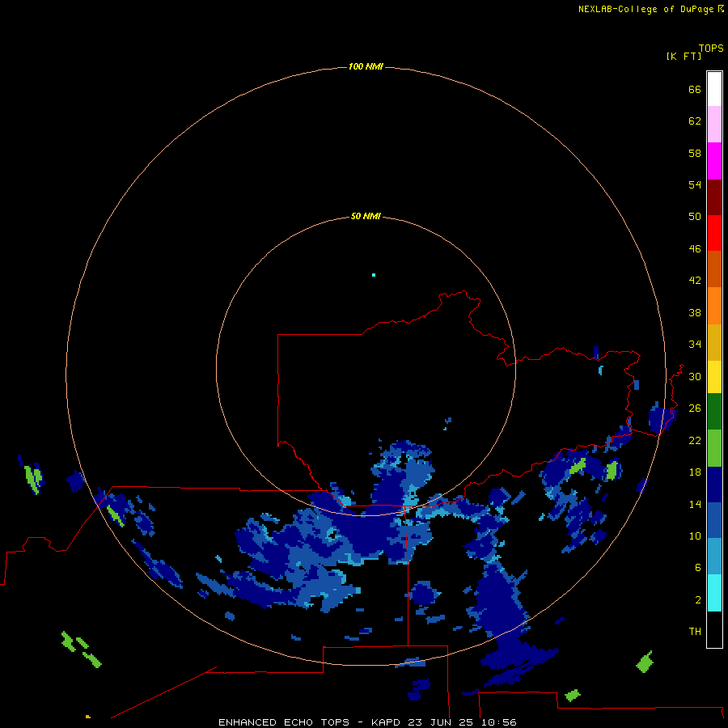This screenshot has width=728, height=728.
Task: Click the light green legend swatch near 22
Action: point(714,448)
